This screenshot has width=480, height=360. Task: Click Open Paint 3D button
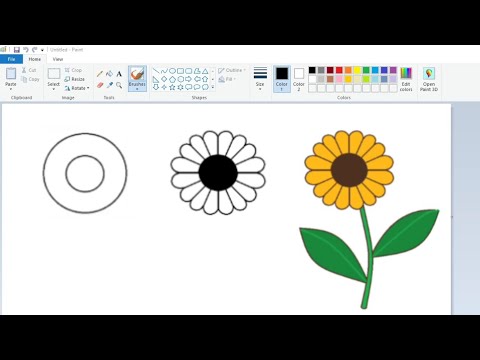[x=429, y=79]
